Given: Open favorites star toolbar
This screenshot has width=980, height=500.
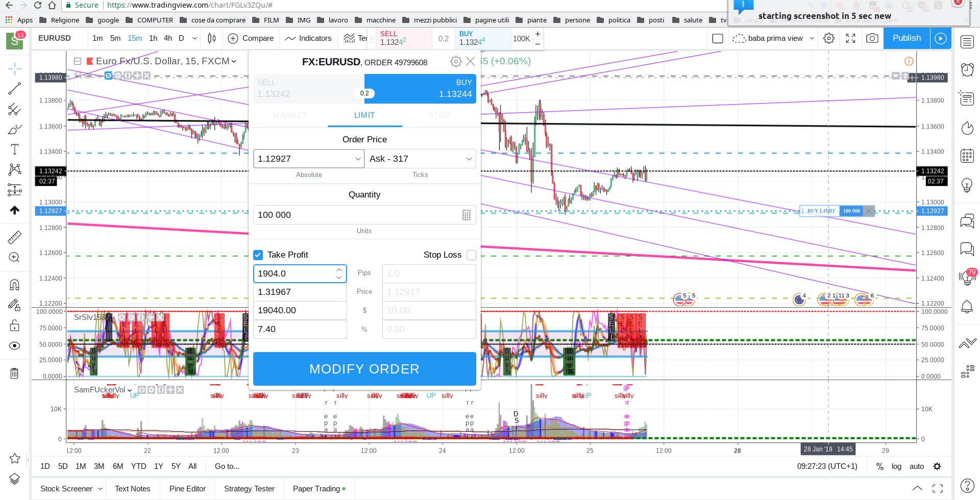Looking at the screenshot, I should coord(14,458).
